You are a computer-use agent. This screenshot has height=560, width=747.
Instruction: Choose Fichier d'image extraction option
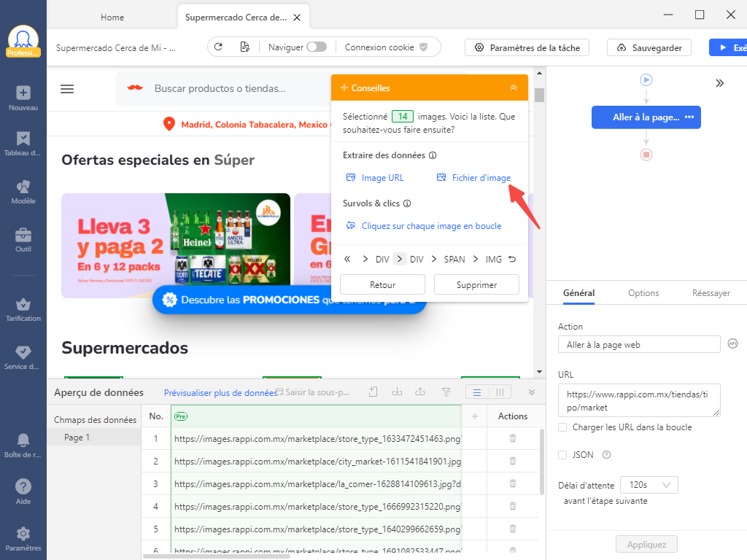point(473,178)
